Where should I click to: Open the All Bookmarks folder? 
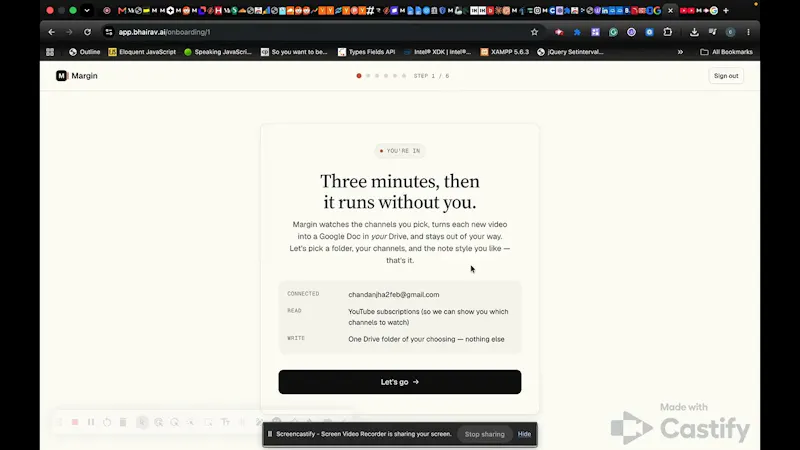[x=726, y=52]
